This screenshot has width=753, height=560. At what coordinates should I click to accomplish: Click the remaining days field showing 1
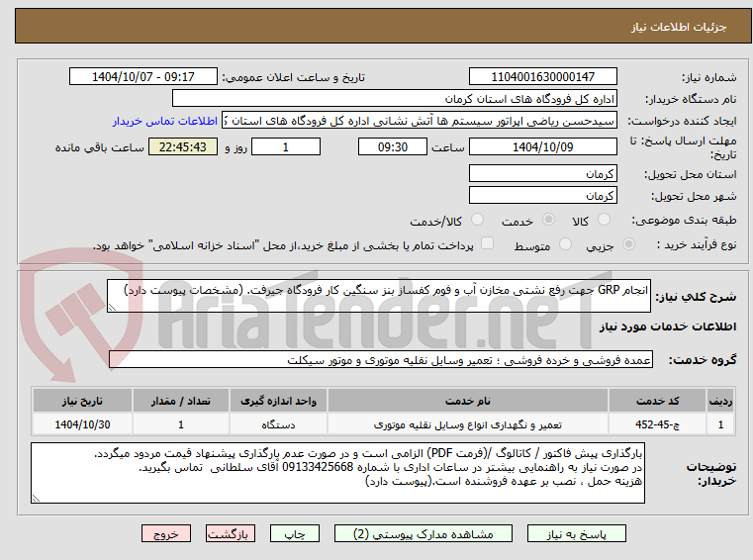[x=286, y=147]
